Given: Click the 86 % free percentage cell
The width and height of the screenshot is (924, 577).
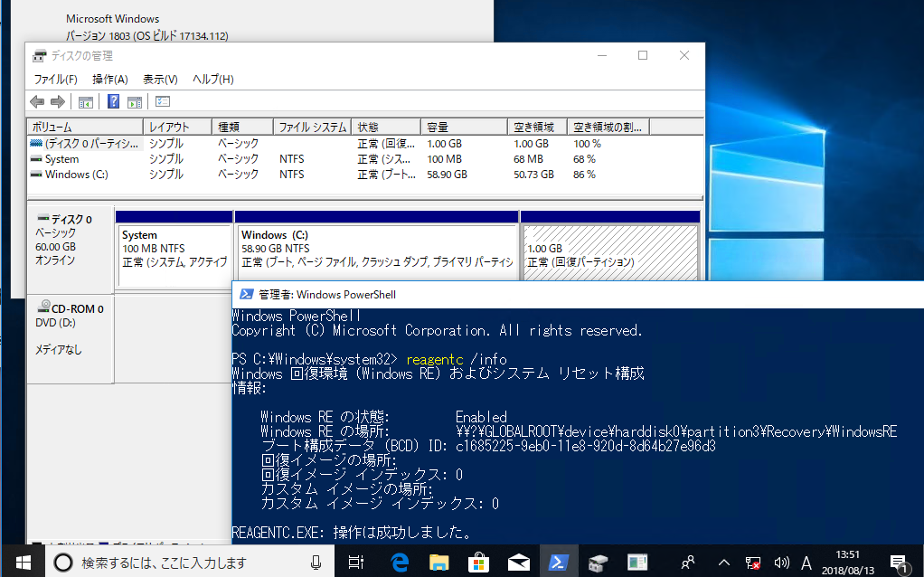Looking at the screenshot, I should 585,175.
